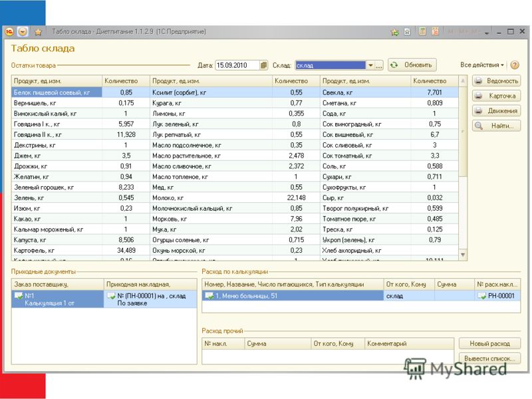Image resolution: width=532 pixels, height=399 pixels.
Task: Click the № накл. header in Расход прочий
Action: (x=223, y=343)
